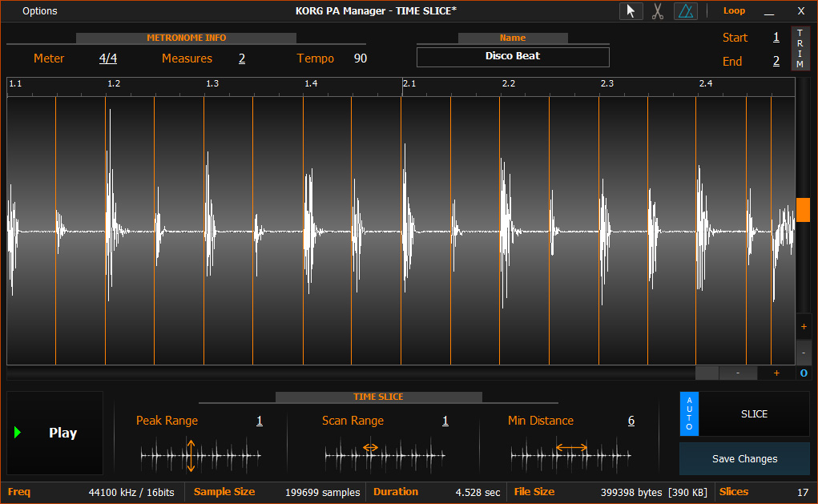Change the Measures value 2
The height and width of the screenshot is (504, 818).
242,58
